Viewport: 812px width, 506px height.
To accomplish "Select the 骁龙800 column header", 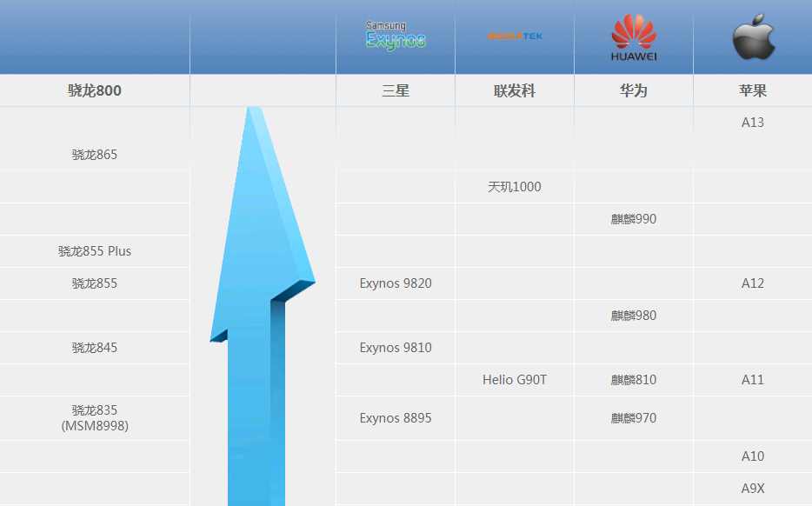I will pyautogui.click(x=95, y=90).
